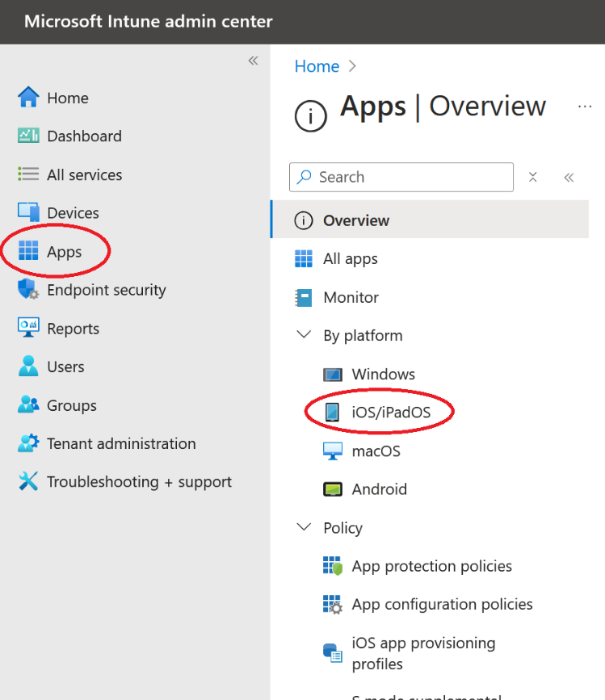Click the macOS display icon
The width and height of the screenshot is (605, 700).
point(333,451)
